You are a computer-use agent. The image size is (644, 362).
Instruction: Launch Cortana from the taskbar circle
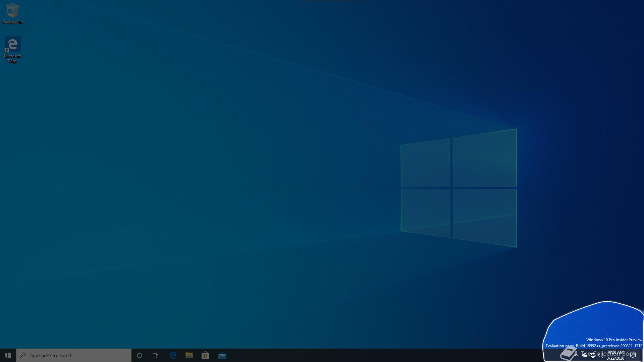[x=140, y=355]
